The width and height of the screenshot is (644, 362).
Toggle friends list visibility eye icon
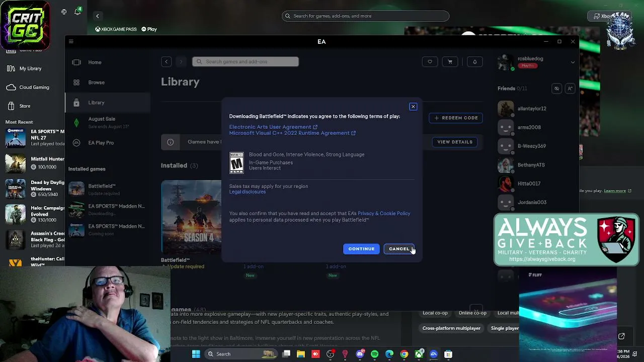(x=556, y=88)
